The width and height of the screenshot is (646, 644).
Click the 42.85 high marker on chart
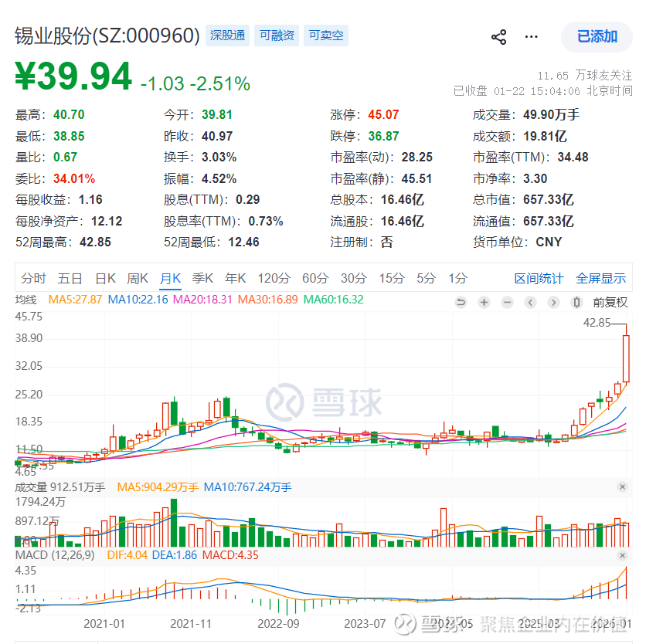597,323
